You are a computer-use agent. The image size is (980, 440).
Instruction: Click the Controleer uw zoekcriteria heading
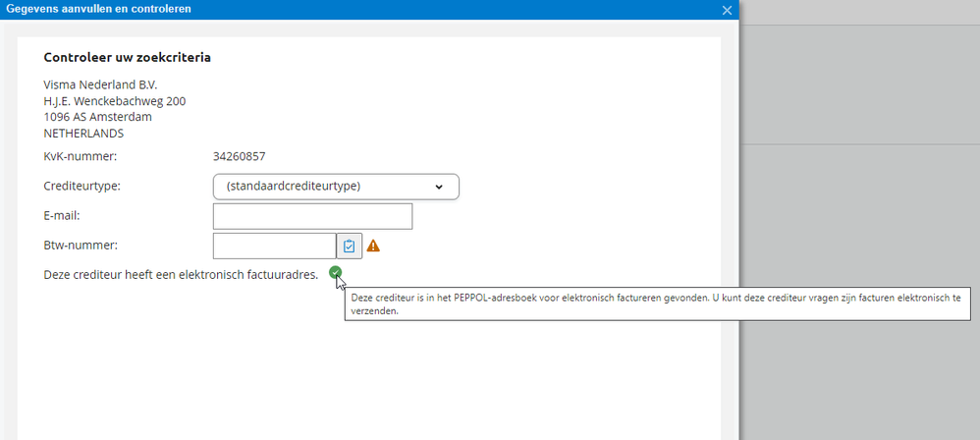point(127,58)
